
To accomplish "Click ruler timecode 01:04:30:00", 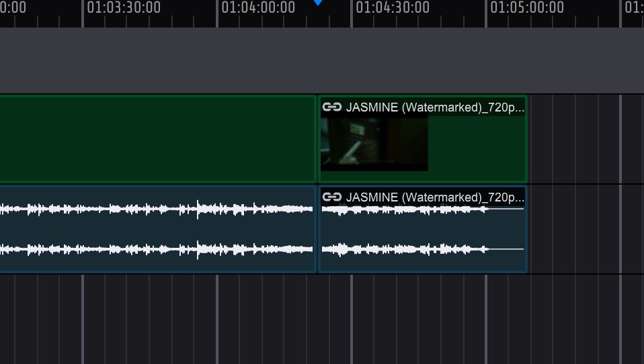I will [x=392, y=7].
